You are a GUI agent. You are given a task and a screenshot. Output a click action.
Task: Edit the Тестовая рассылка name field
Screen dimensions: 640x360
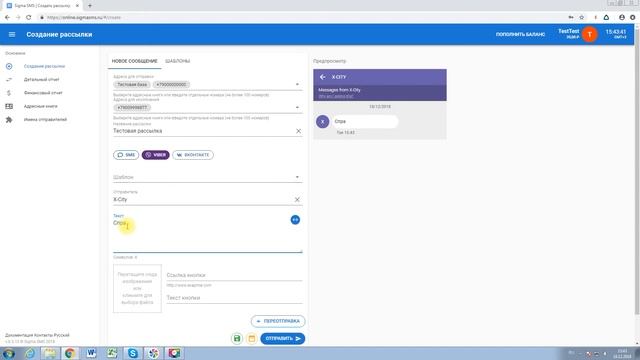(x=203, y=131)
